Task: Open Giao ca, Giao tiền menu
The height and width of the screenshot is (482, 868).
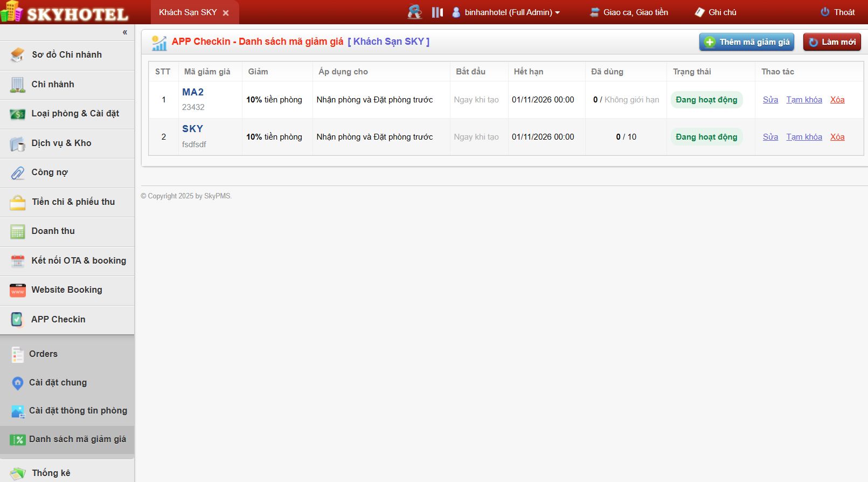Action: [x=629, y=12]
